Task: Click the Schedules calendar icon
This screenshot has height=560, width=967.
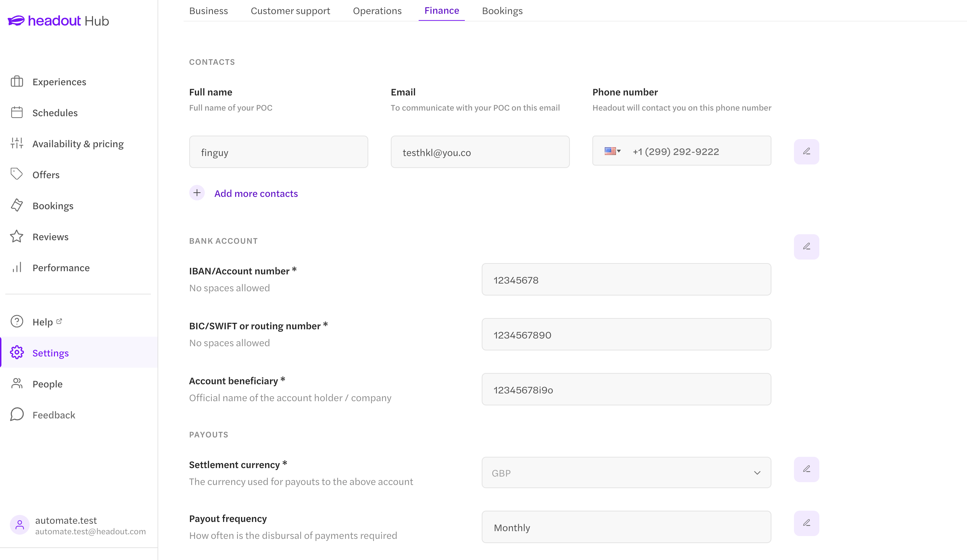Action: point(17,112)
